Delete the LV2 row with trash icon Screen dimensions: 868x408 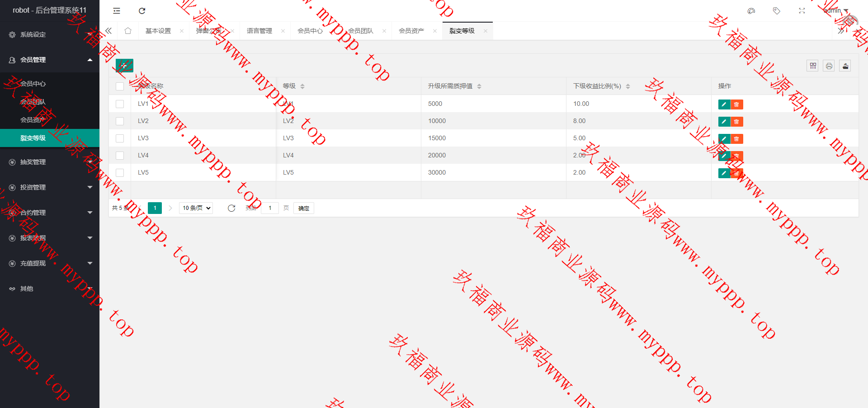pos(736,122)
